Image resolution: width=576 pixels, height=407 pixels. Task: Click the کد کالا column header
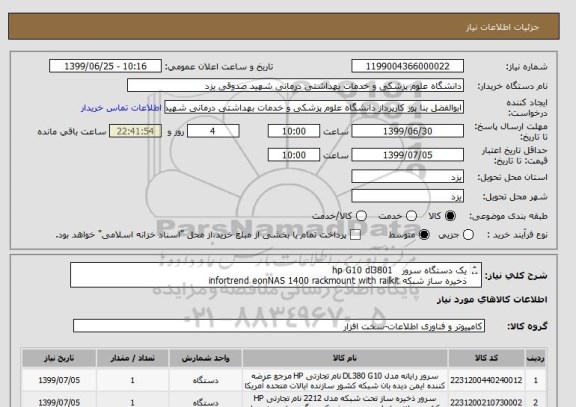point(486,358)
